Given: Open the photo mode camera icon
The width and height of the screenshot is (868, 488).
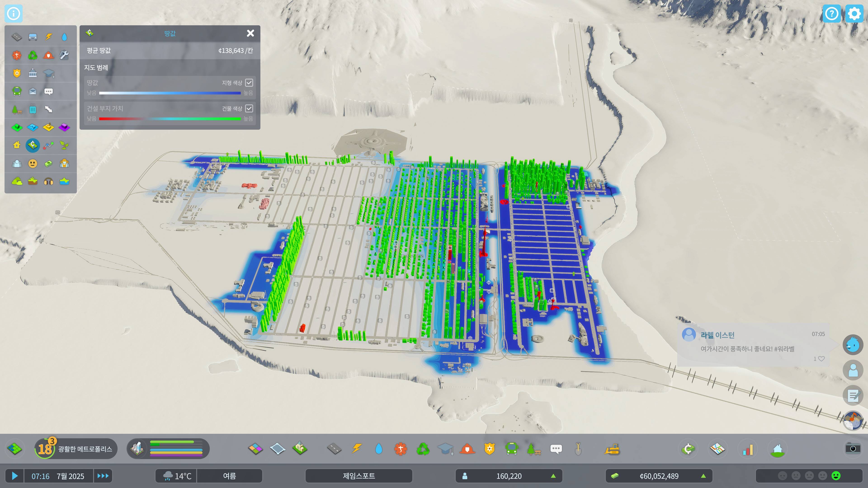Looking at the screenshot, I should point(852,448).
